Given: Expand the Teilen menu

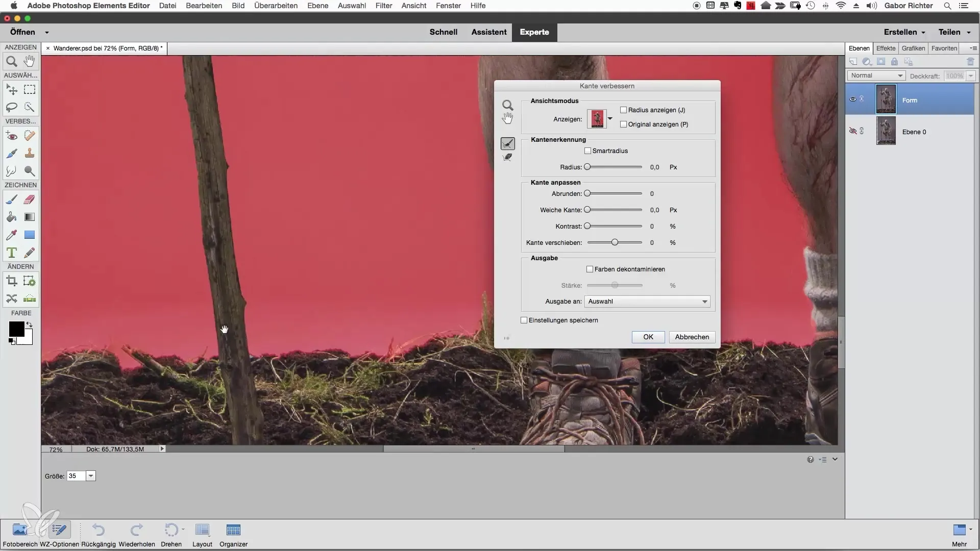Looking at the screenshot, I should (x=954, y=32).
